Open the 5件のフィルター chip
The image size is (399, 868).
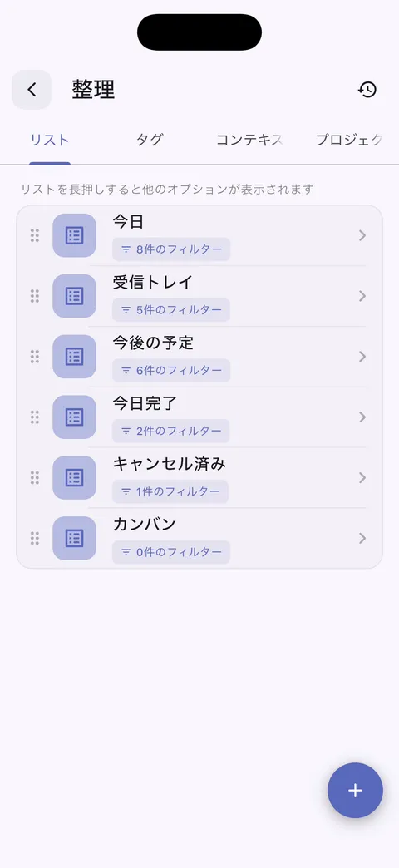click(171, 310)
